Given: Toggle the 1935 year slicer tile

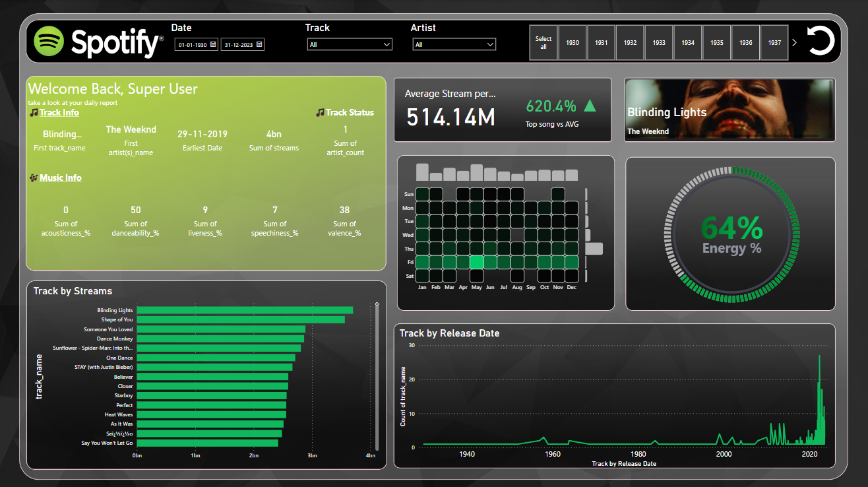Looking at the screenshot, I should pos(717,43).
